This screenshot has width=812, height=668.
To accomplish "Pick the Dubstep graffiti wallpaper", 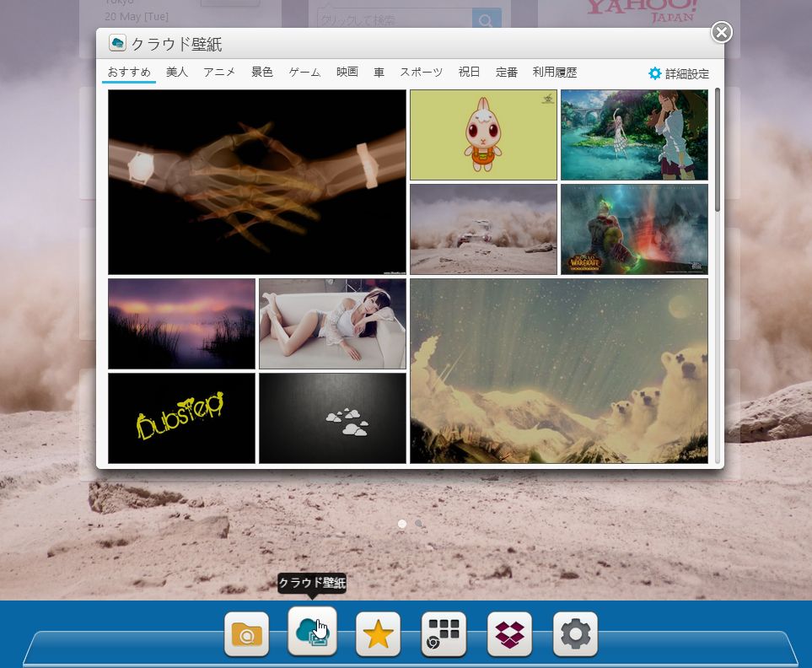I will coord(182,418).
